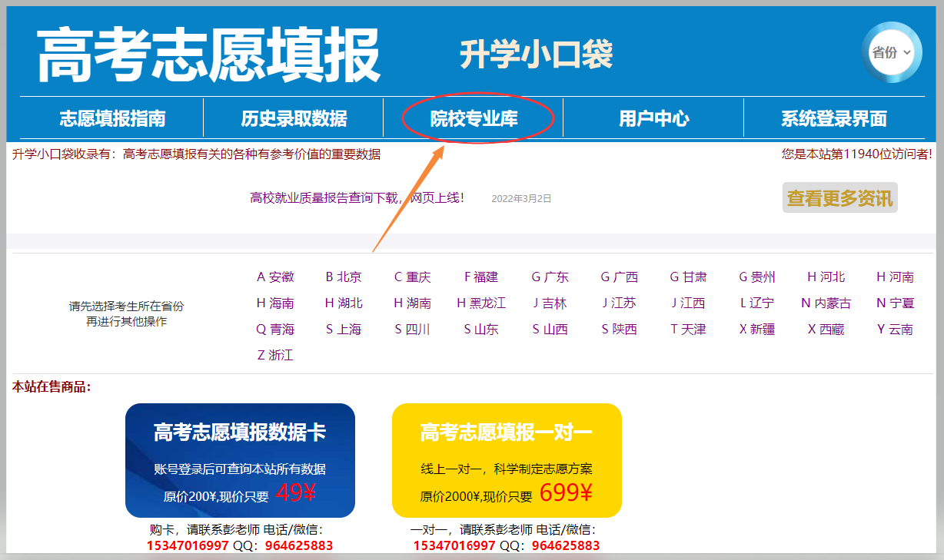The width and height of the screenshot is (944, 560).
Task: Click the 查看更多资讯 button
Action: click(x=839, y=198)
